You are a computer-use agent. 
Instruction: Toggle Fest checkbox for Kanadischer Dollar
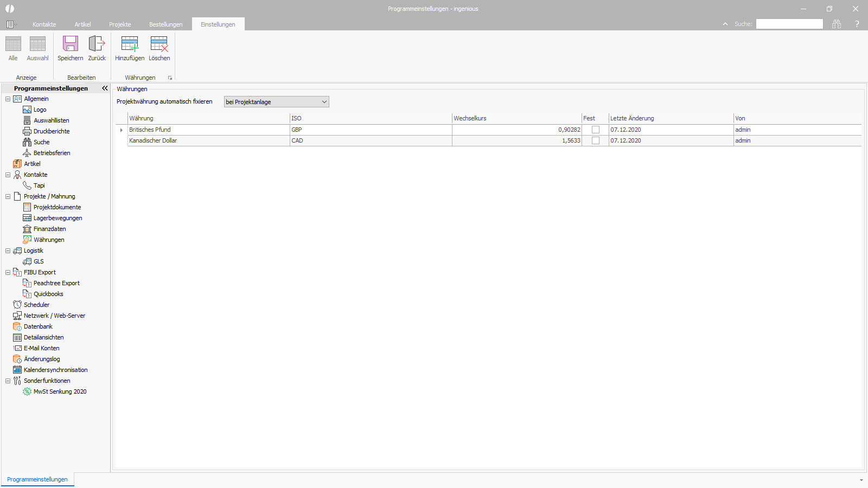coord(595,140)
